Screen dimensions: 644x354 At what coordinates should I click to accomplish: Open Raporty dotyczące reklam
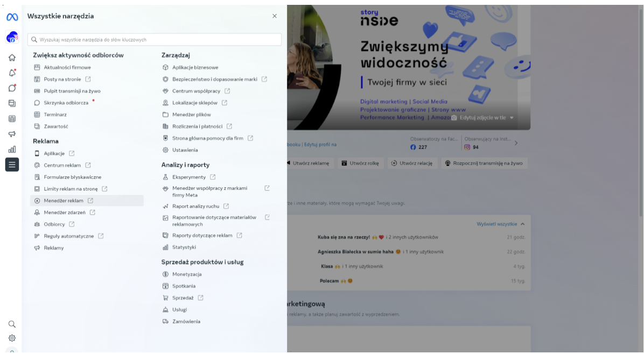pyautogui.click(x=202, y=236)
